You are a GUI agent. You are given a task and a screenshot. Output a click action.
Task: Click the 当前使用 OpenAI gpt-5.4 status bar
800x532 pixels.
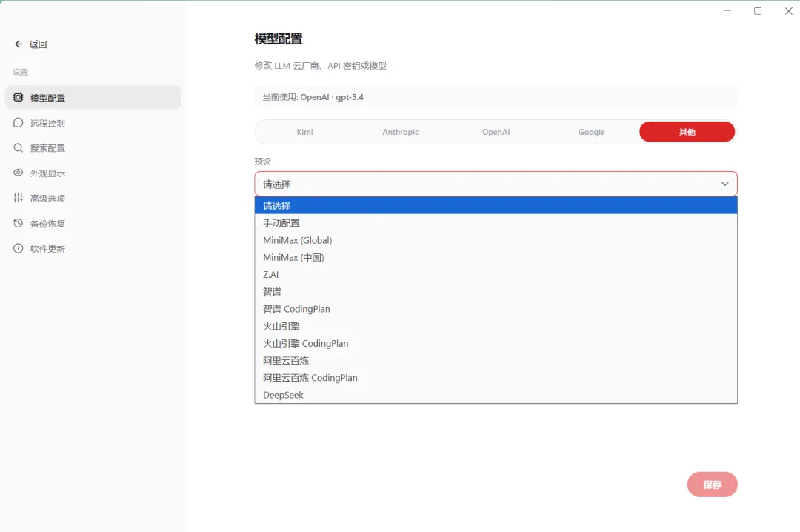tap(496, 97)
